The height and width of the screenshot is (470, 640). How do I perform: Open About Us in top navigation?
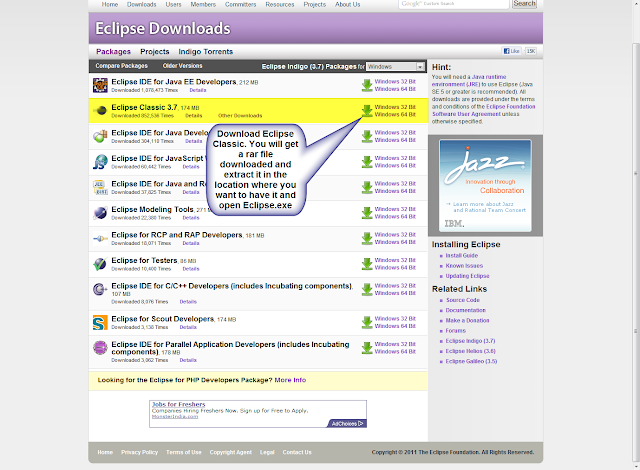point(348,4)
